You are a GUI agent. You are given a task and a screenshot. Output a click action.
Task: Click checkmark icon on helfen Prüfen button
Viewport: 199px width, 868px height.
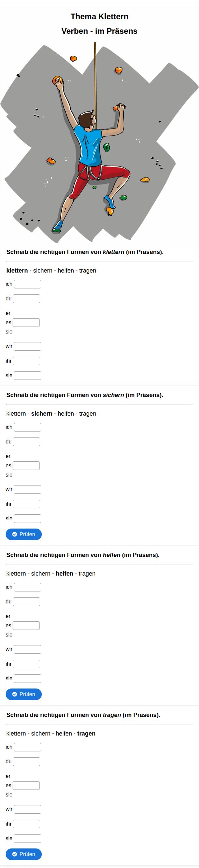click(x=15, y=694)
